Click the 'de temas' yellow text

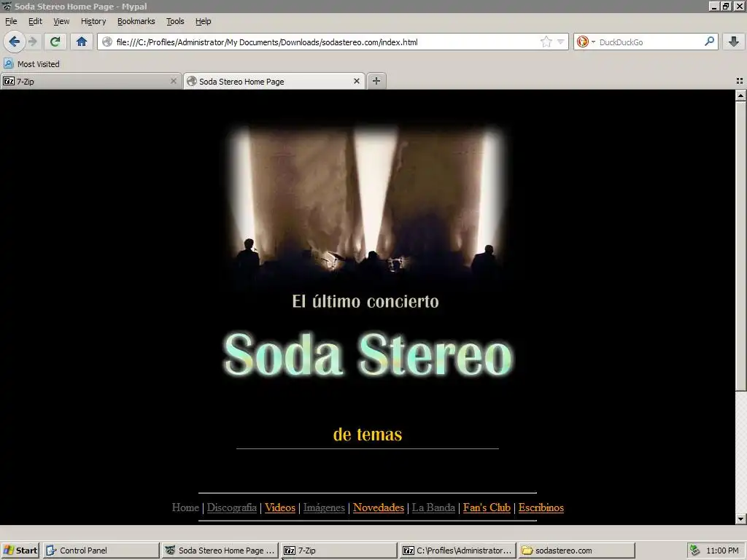[368, 435]
